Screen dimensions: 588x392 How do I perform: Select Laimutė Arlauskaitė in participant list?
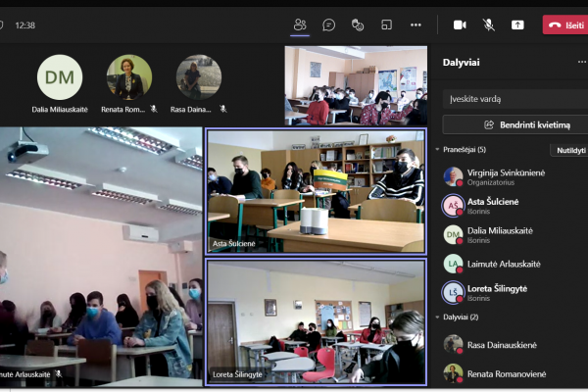(x=511, y=264)
